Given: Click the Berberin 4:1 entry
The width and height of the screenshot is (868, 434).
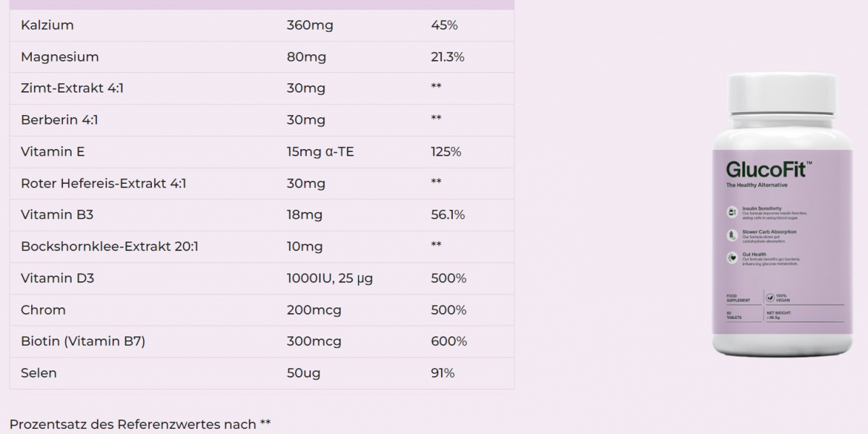Looking at the screenshot, I should [59, 120].
